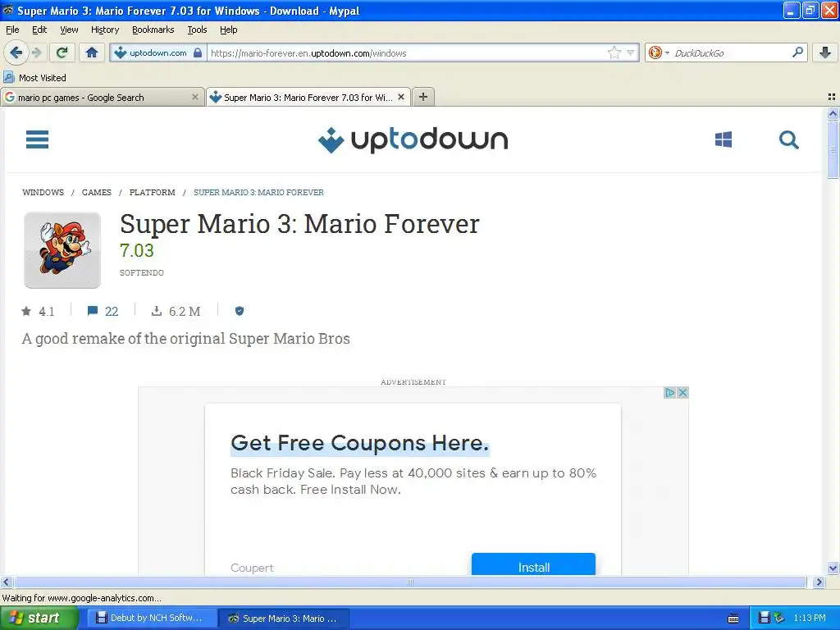Click the address bar URL field
The image size is (840, 630).
(407, 52)
